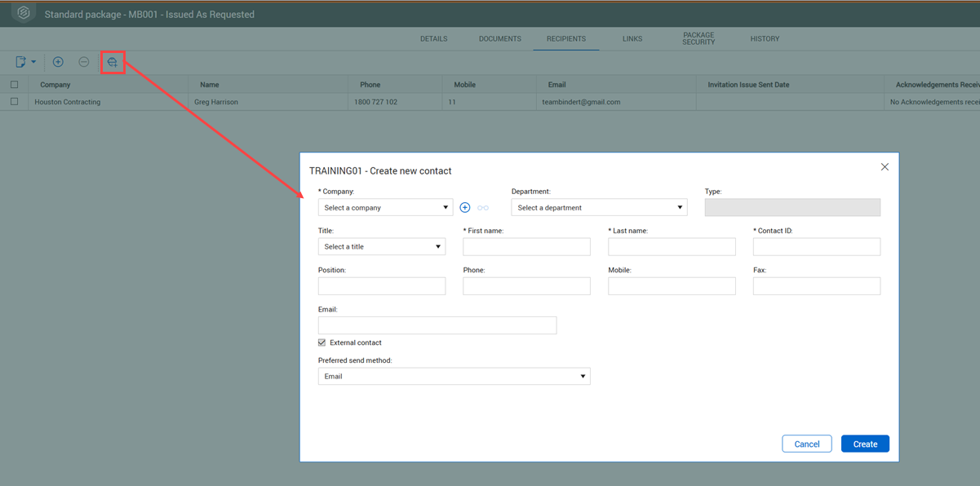Viewport: 980px width, 486px height.
Task: Tick the Houston Contracting row checkbox
Action: 14,102
